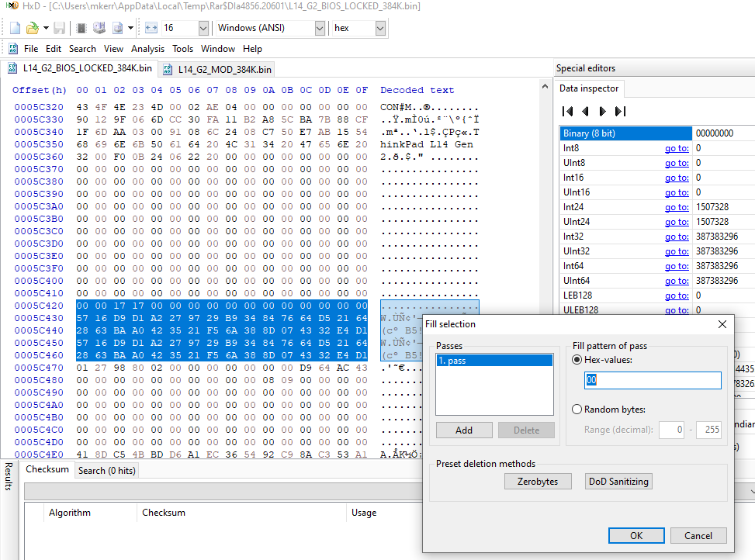This screenshot has width=755, height=560.
Task: Open the Analysis menu
Action: (x=147, y=49)
